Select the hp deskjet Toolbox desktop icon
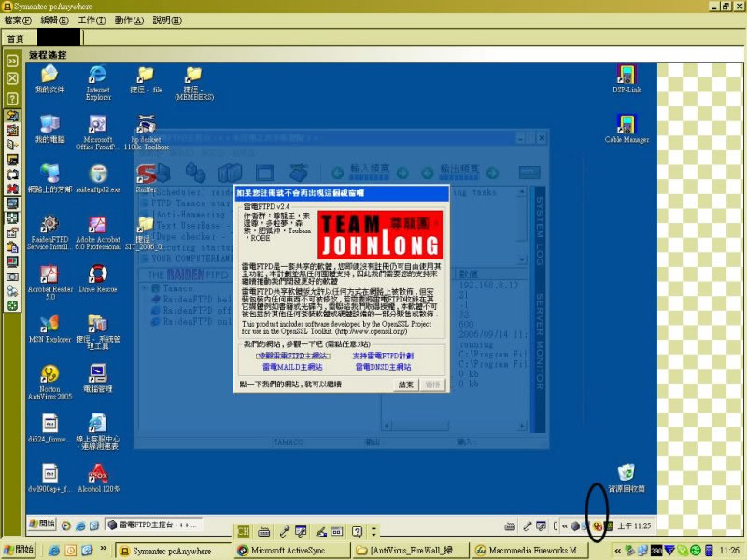The width and height of the screenshot is (747, 560). click(147, 133)
